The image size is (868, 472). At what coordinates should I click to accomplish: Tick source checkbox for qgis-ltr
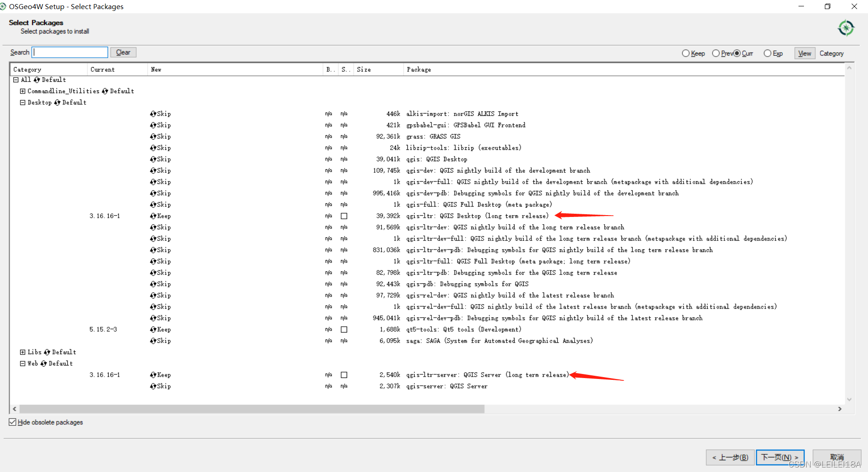tap(344, 216)
